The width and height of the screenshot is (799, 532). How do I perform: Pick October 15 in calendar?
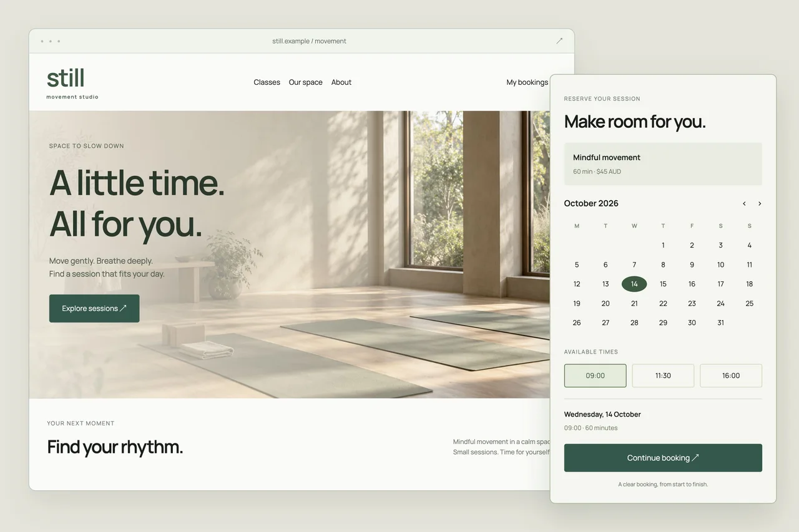[663, 284]
